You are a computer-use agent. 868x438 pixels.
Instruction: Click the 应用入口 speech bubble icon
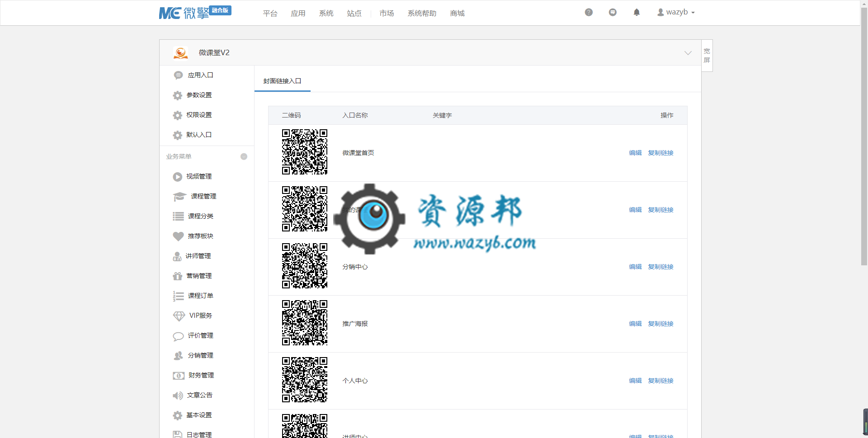coord(178,75)
